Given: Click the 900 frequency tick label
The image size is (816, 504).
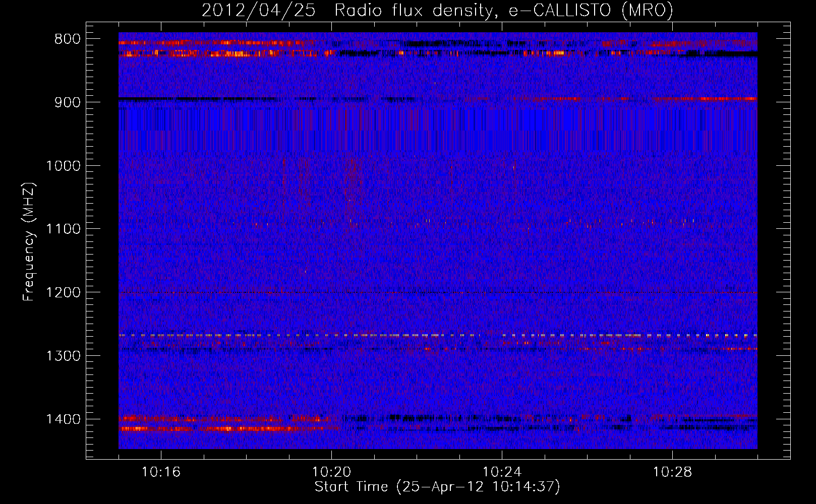Looking at the screenshot, I should click(66, 102).
